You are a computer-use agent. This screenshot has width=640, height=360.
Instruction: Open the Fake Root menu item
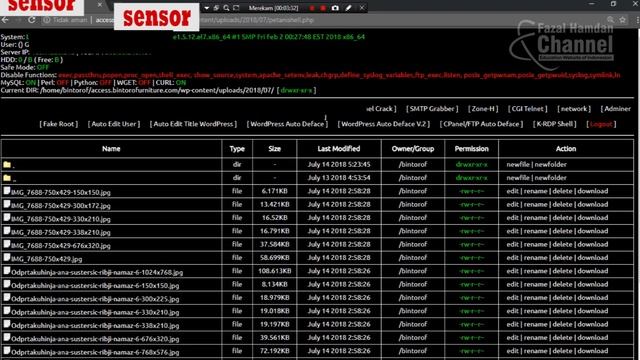[x=58, y=124]
